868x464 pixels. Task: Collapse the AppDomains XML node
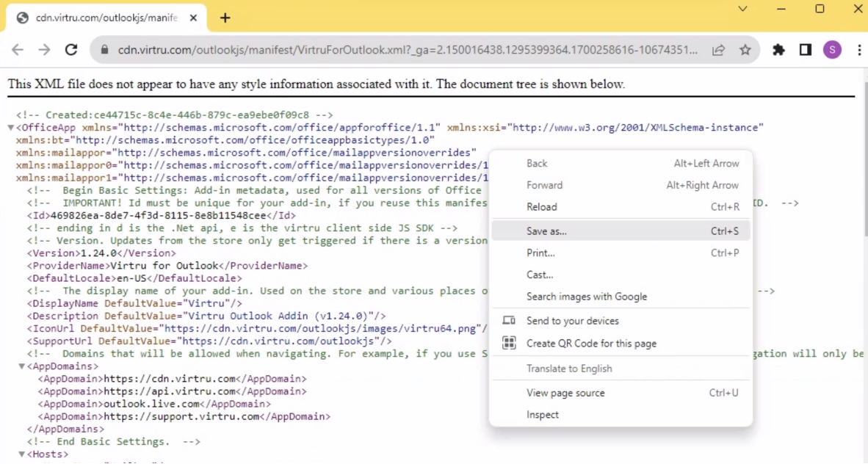click(x=21, y=366)
